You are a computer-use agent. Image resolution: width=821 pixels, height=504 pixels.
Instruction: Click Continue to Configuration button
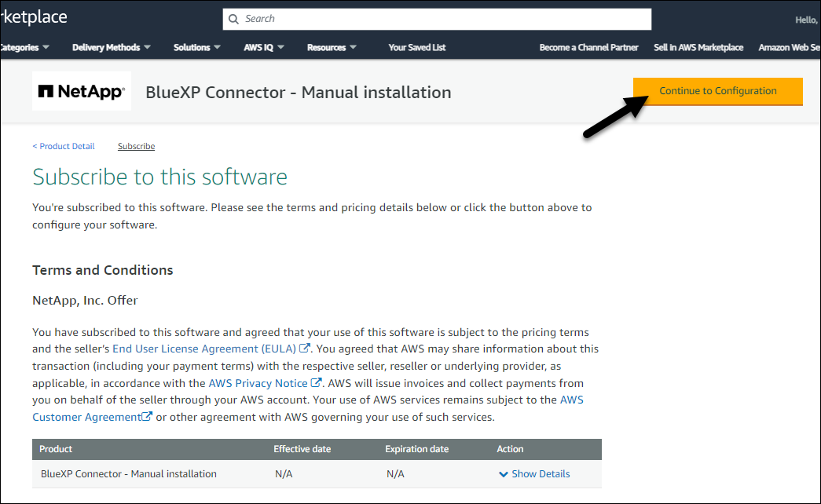[x=718, y=91]
